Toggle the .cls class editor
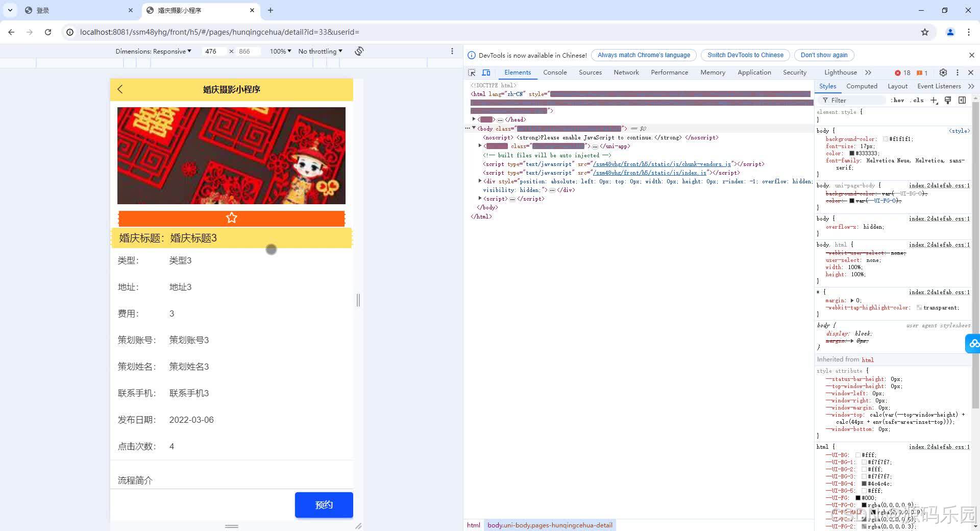 (x=918, y=100)
